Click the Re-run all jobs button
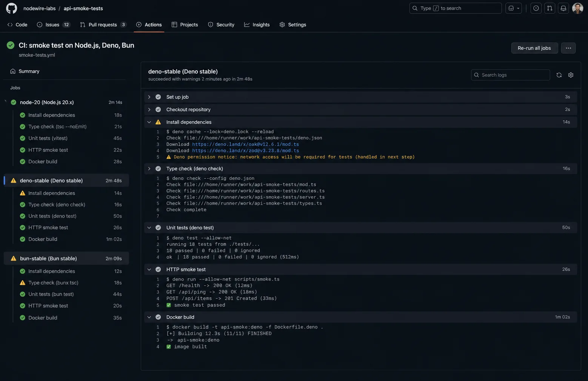The width and height of the screenshot is (588, 381). [534, 48]
